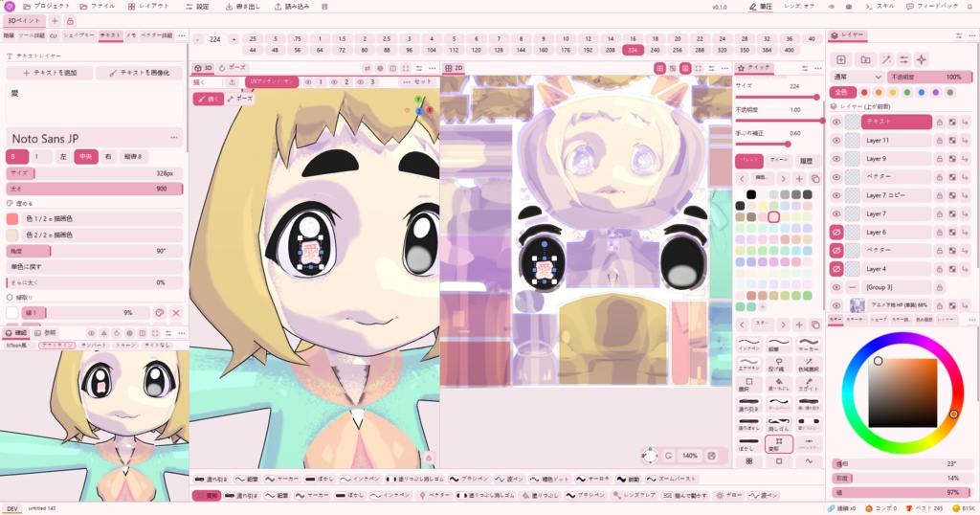This screenshot has width=980, height=515.
Task: Set text alignment to 右
Action: pyautogui.click(x=108, y=156)
